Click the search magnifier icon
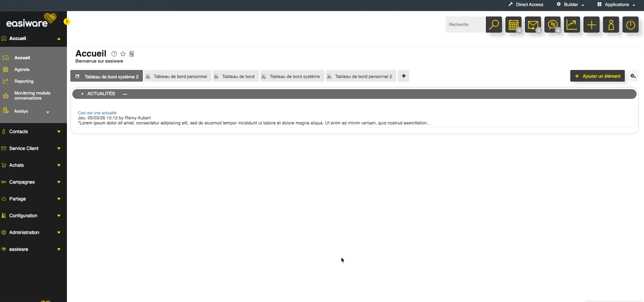644x302 pixels. pyautogui.click(x=494, y=25)
